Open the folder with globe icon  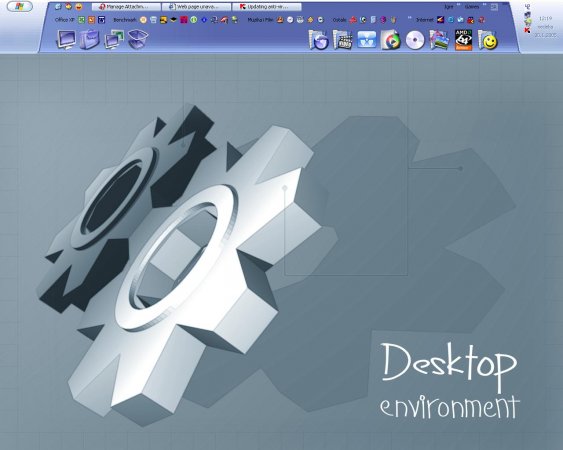point(318,40)
